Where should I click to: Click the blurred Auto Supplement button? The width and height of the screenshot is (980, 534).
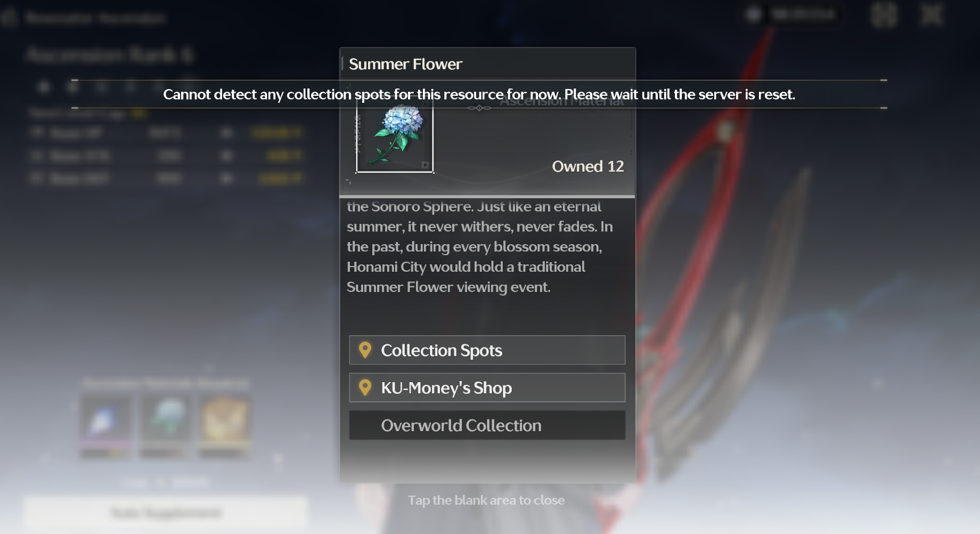click(x=166, y=513)
